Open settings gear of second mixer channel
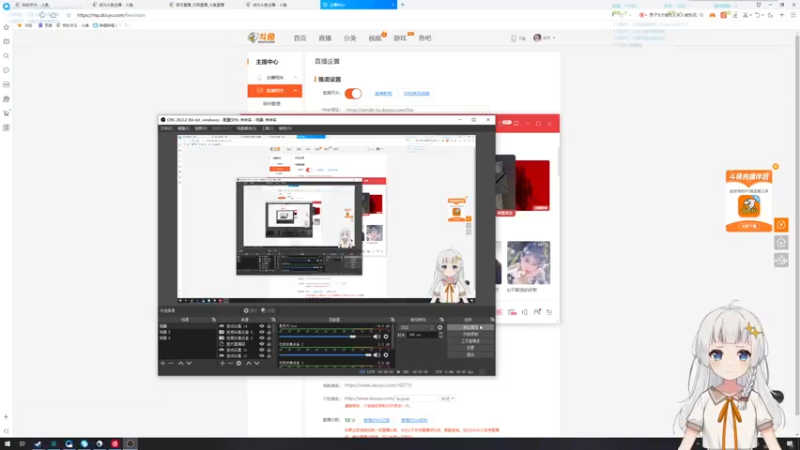 coord(386,355)
